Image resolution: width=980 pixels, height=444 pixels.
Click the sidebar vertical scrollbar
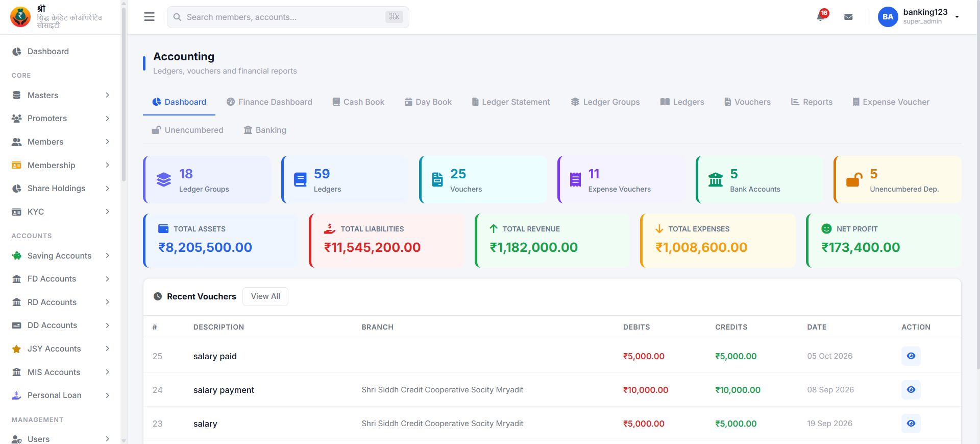(124, 95)
